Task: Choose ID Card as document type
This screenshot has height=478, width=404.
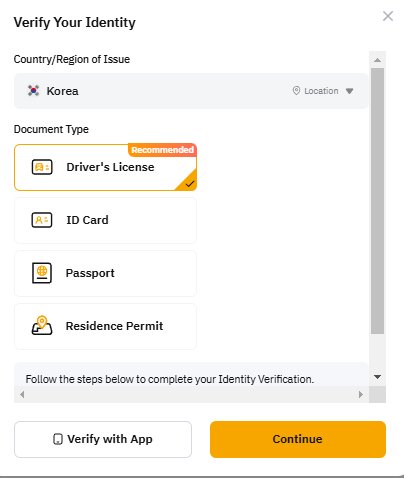Action: click(x=105, y=220)
